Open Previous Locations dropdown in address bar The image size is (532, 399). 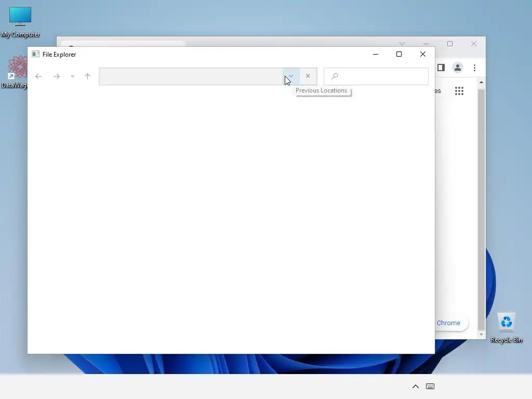(291, 76)
